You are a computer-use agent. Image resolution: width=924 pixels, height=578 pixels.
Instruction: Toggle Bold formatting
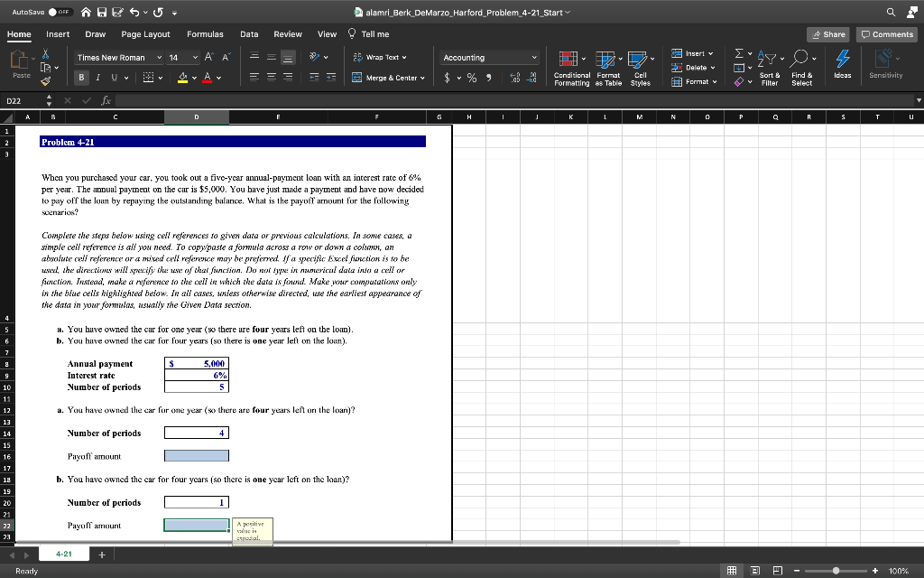[x=81, y=78]
